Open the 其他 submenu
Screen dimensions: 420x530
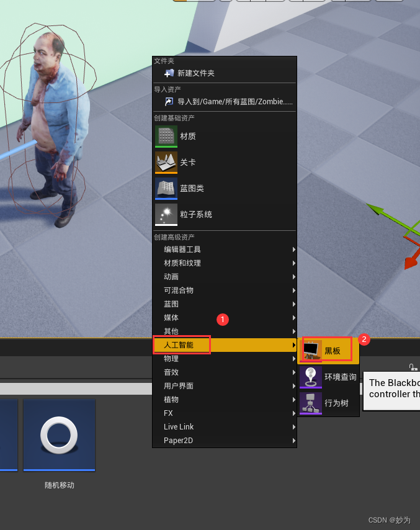[225, 331]
